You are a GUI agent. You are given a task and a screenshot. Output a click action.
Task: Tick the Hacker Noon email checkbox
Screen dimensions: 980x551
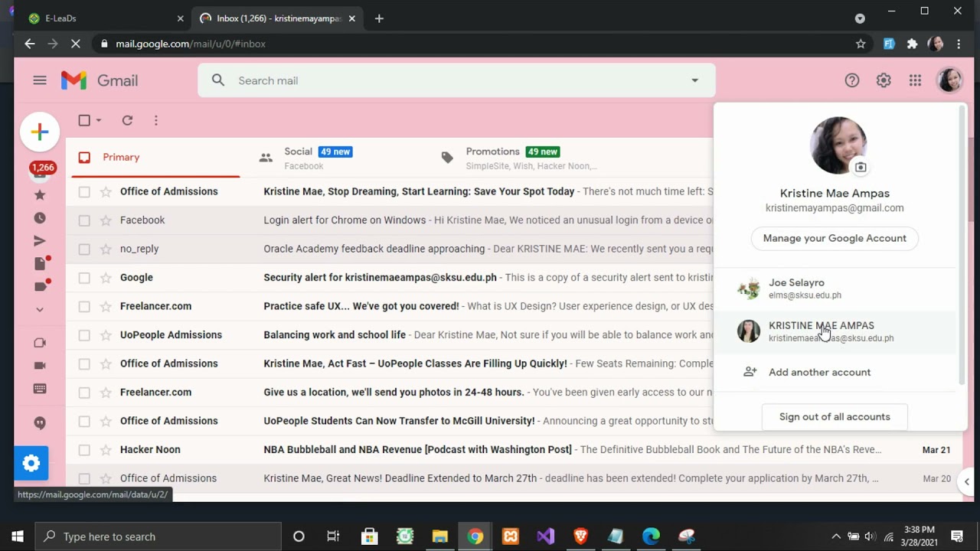[x=84, y=450]
